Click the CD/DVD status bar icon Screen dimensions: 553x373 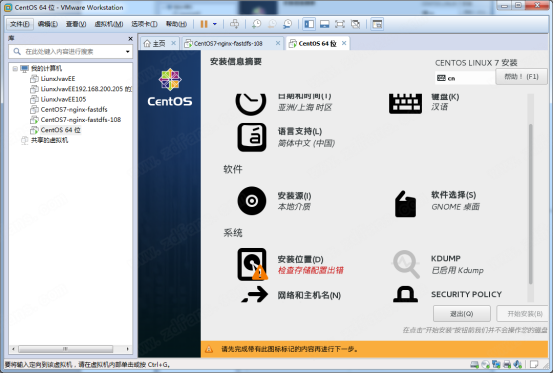485,365
